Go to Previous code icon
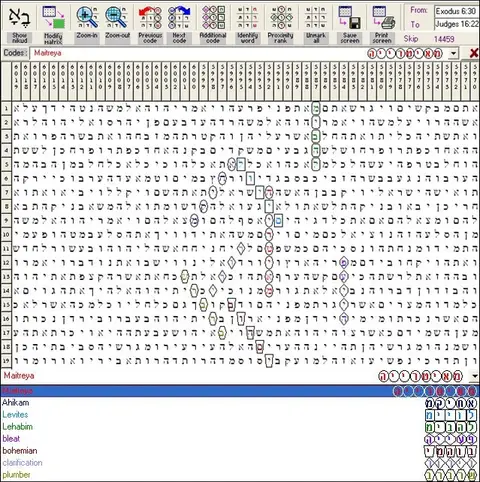The height and width of the screenshot is (482, 480). tap(150, 17)
